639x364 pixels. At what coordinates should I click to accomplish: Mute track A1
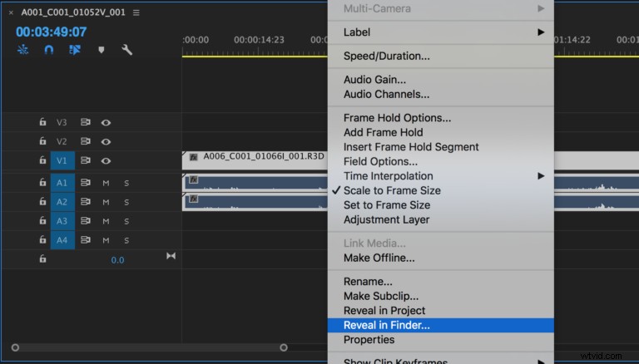[x=106, y=183]
